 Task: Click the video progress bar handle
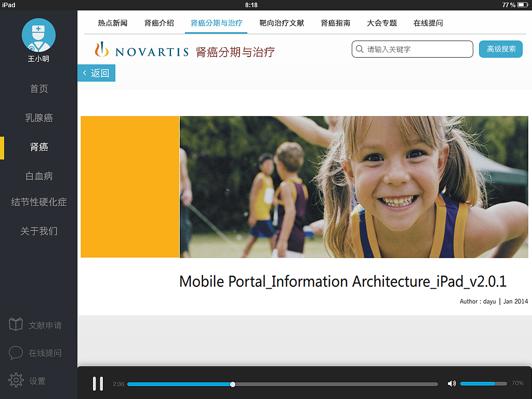click(x=232, y=384)
